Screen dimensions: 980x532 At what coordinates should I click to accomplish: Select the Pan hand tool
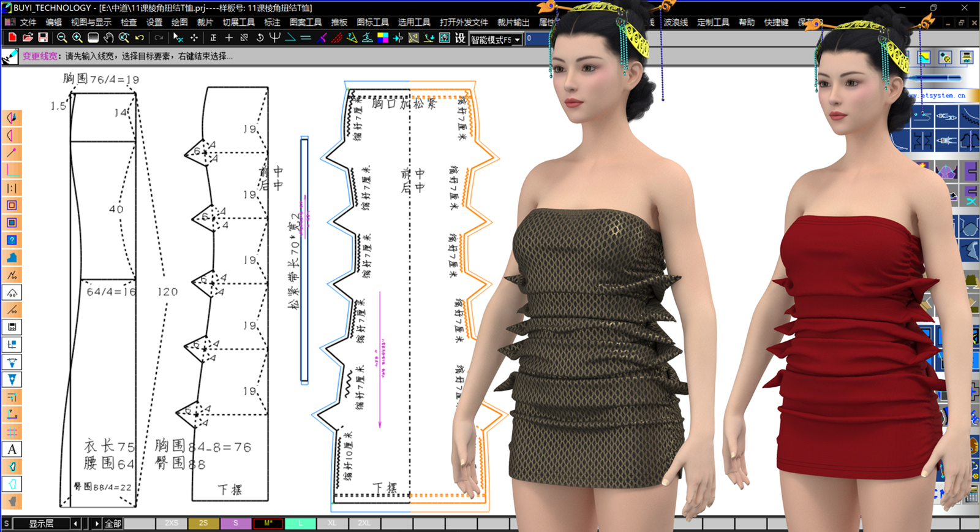coord(108,37)
